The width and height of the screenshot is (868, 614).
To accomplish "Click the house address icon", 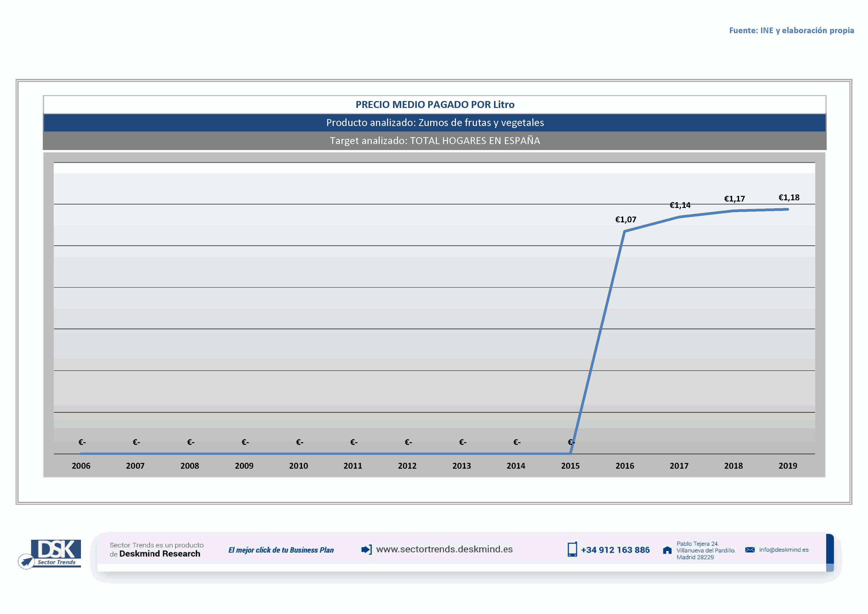I will click(667, 550).
